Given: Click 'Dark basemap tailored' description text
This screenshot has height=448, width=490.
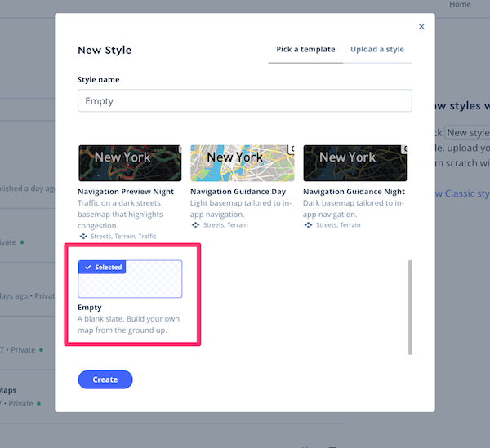Looking at the screenshot, I should [353, 209].
